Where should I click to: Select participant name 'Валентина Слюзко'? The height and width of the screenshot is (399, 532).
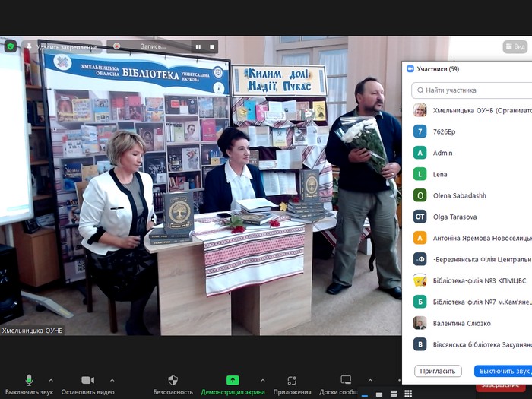(x=462, y=323)
